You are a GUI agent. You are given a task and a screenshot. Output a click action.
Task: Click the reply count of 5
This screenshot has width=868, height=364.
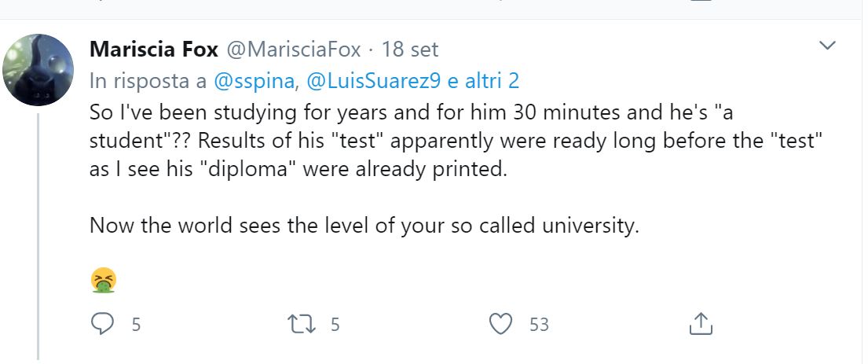click(x=136, y=324)
